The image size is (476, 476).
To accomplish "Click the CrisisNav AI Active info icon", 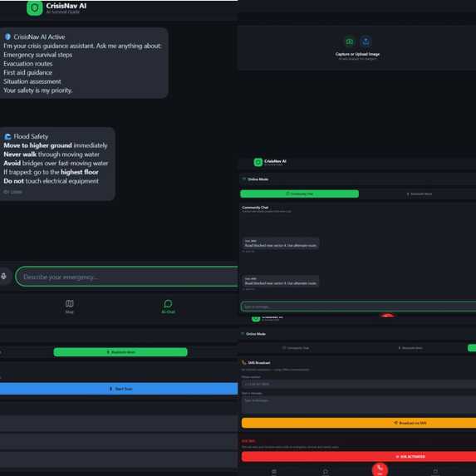I will 8,37.
